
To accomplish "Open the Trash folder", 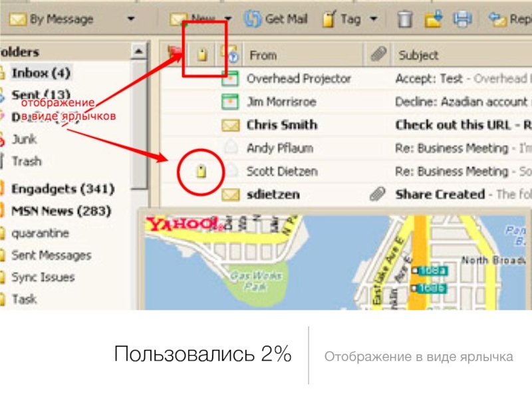I will pos(27,161).
